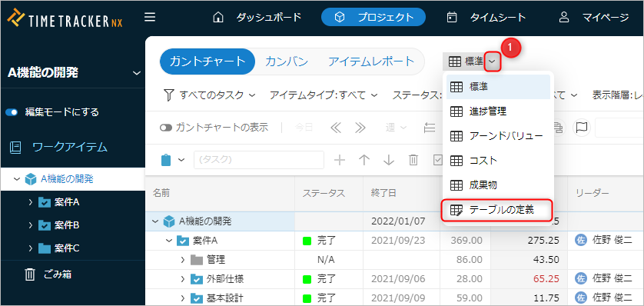This screenshot has height=306, width=644.
Task: Open the 標準 table layout dropdown arrow
Action: tap(493, 62)
